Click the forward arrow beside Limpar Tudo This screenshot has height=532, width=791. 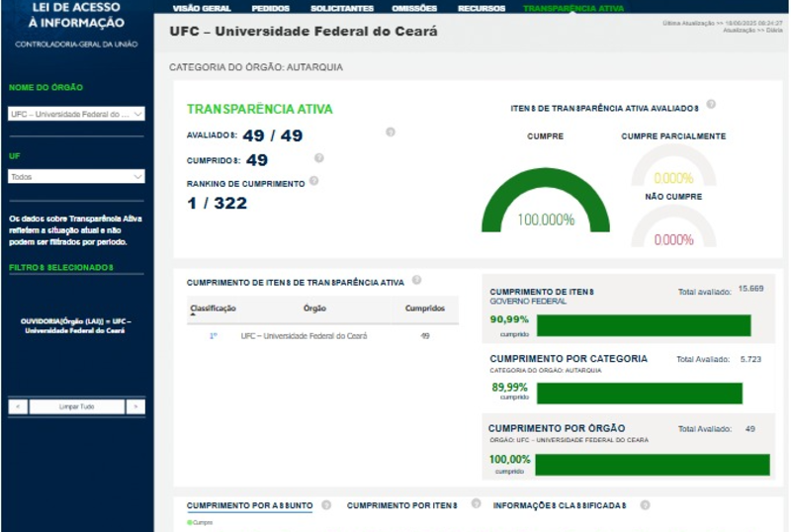click(x=135, y=406)
